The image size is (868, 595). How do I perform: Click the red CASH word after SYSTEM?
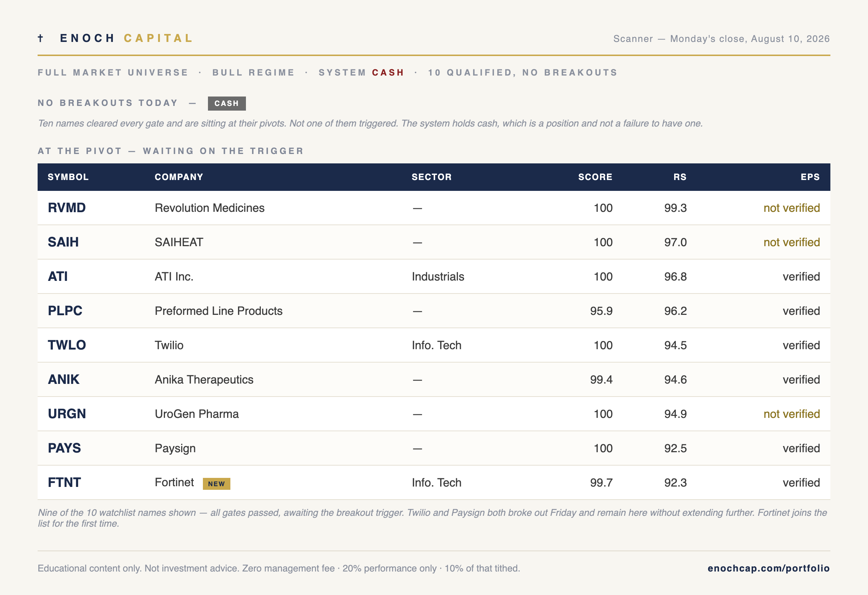coord(388,72)
